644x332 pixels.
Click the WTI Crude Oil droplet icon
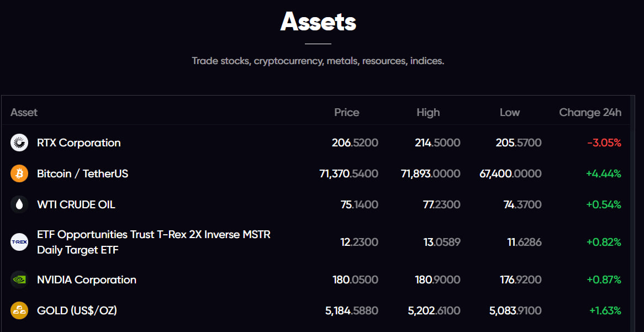tap(19, 204)
